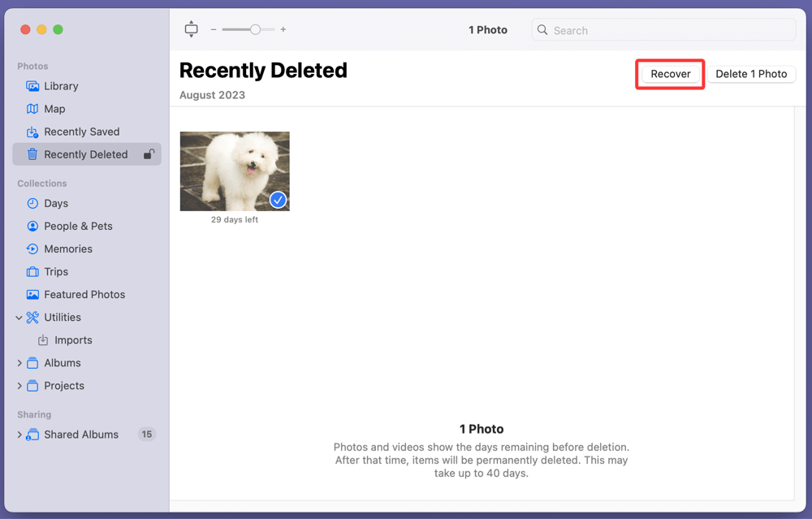The image size is (812, 519).
Task: Open Recently Saved using its icon
Action: (x=32, y=131)
